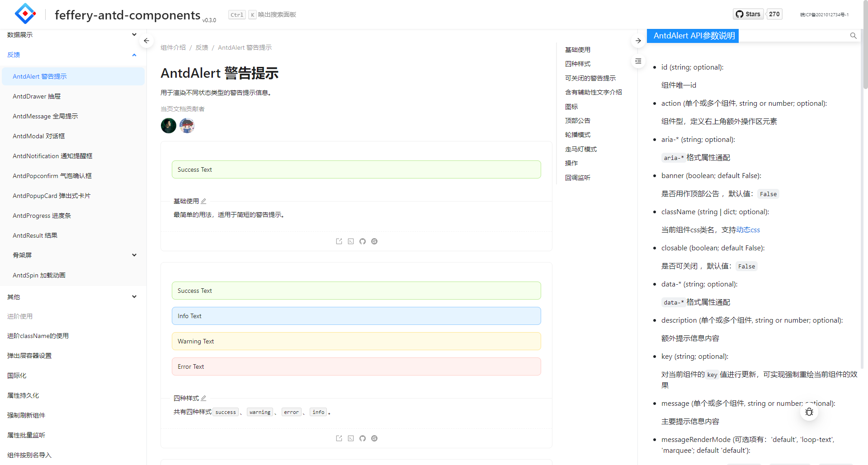Click the 270 stars count badge
The width and height of the screenshot is (868, 465).
coord(774,14)
